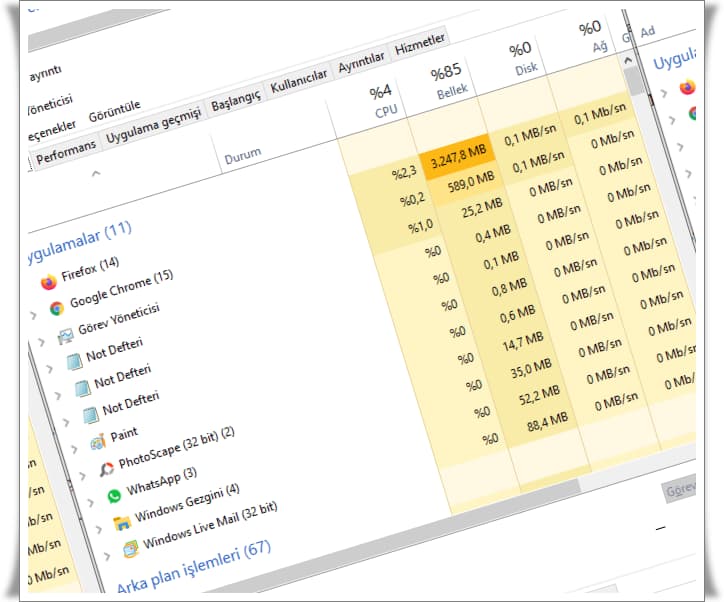Open the Başlangıç tab

point(235,101)
